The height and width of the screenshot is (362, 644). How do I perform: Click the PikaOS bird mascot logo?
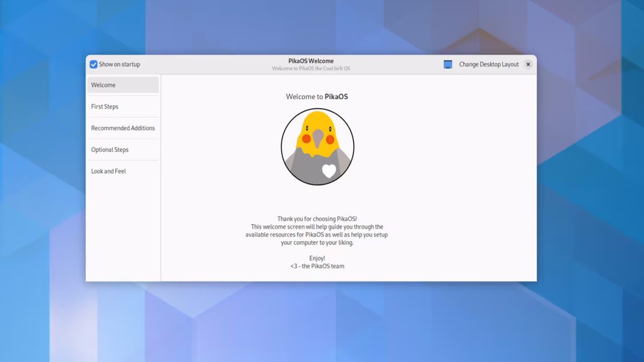click(318, 147)
